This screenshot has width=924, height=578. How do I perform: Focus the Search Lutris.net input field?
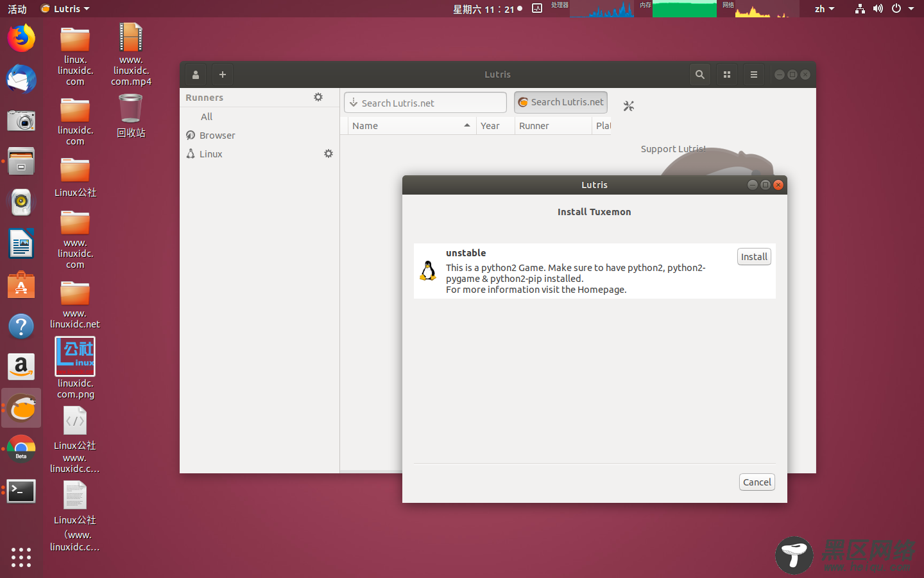[425, 103]
